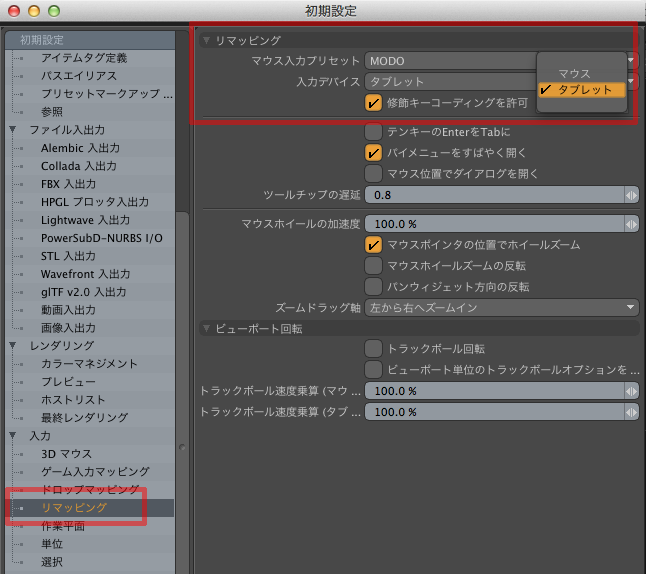This screenshot has height=574, width=646.
Task: Collapse レンダリング tree group
Action: pos(13,345)
